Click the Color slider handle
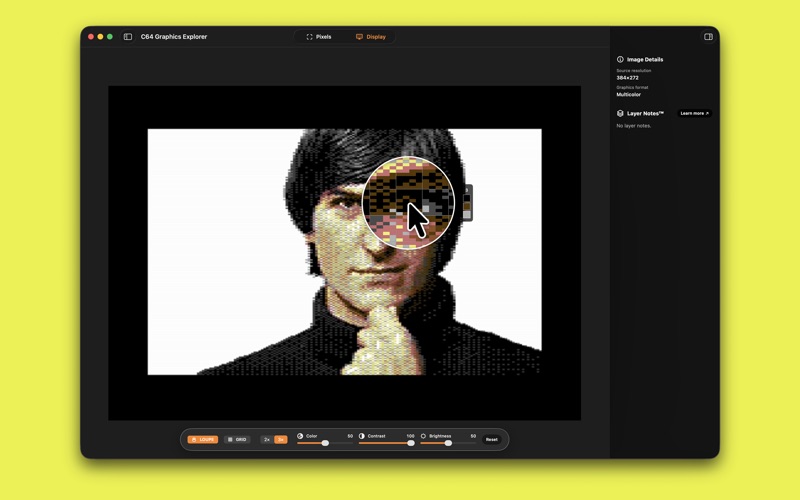Screen dimensions: 800x500 coord(325,443)
